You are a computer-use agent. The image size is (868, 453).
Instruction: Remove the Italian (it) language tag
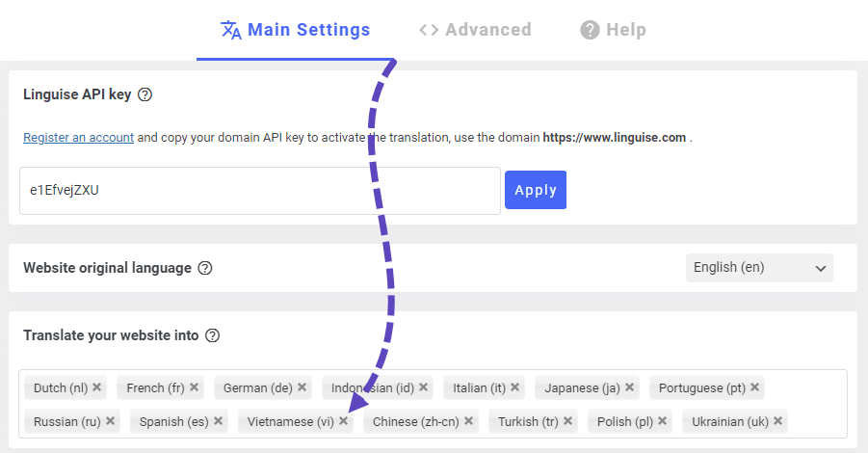tap(514, 387)
